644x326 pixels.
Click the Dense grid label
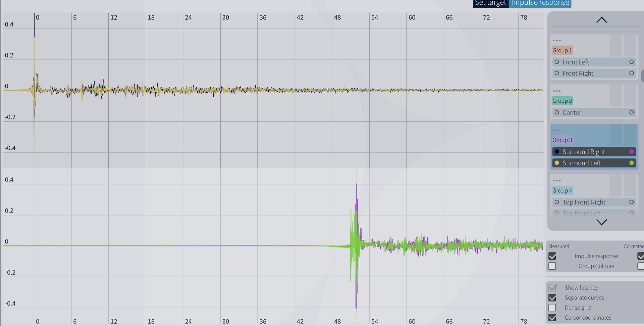[x=578, y=308]
